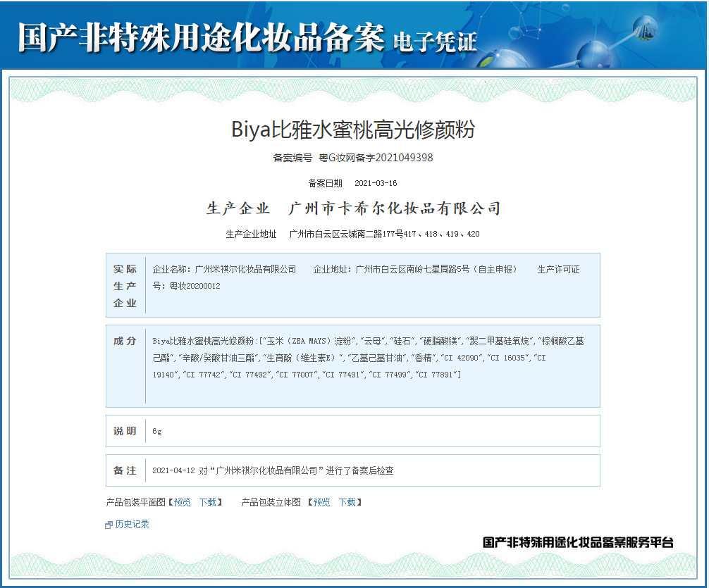Click the 备注 row label
Viewport: 709px width, 588px height.
coord(125,470)
